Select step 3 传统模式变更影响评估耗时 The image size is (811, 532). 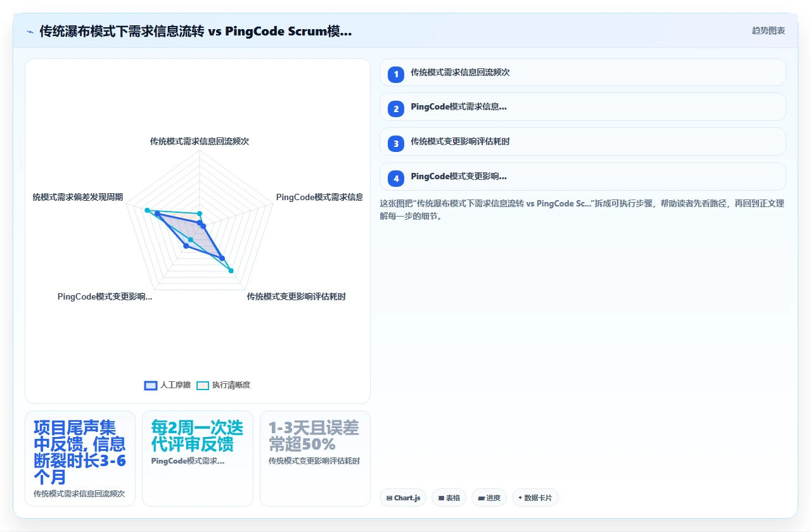tap(582, 142)
